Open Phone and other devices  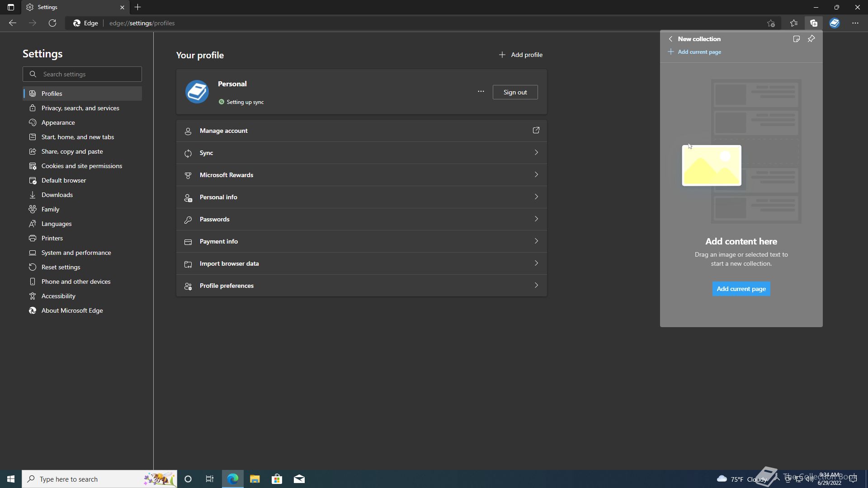[82, 282]
